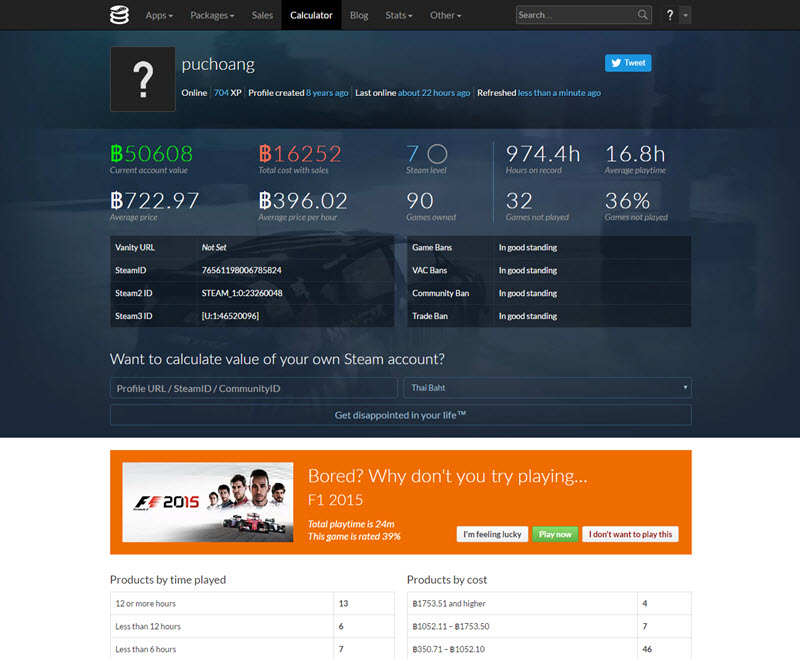This screenshot has width=800, height=659.
Task: Click Get disappointed in your life button
Action: (x=401, y=415)
